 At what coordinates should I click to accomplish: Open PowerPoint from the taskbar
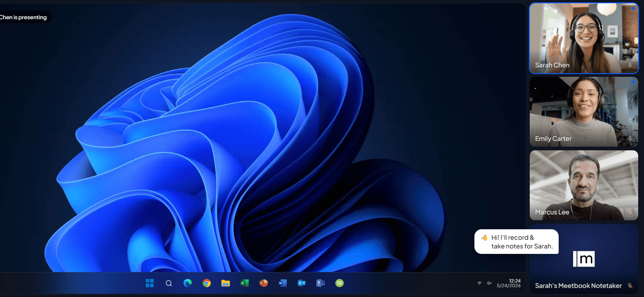264,283
